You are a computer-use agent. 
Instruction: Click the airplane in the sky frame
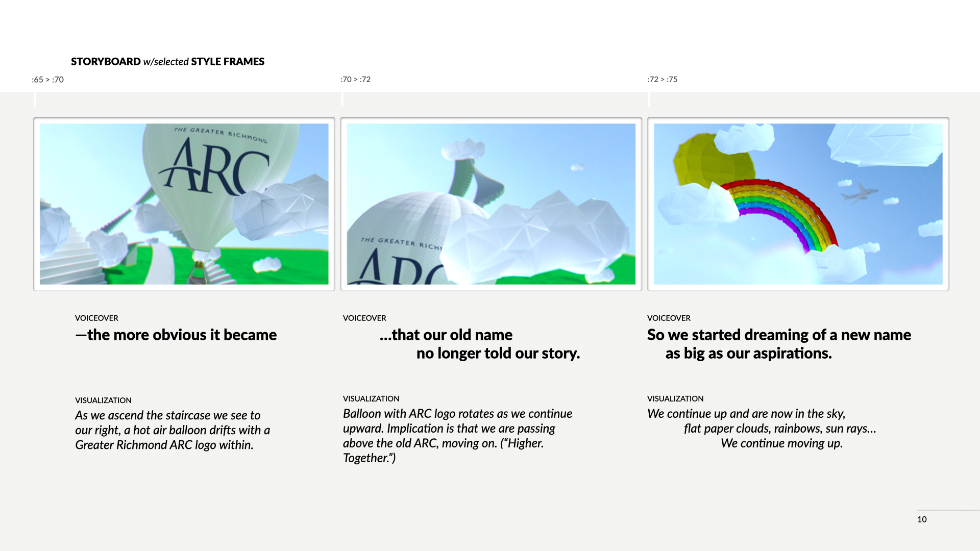tap(860, 193)
